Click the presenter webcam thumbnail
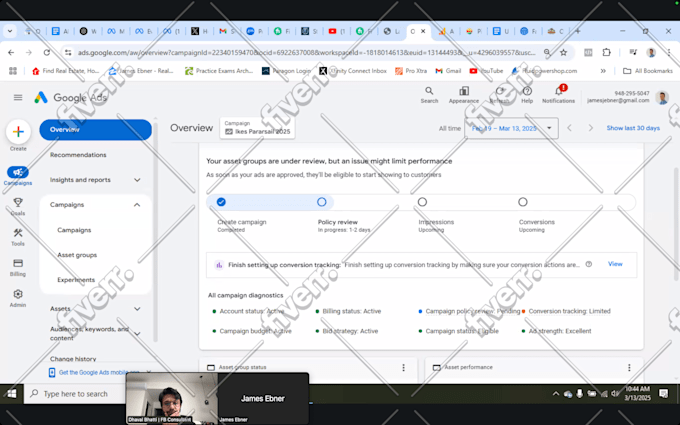The width and height of the screenshot is (680, 425). pyautogui.click(x=172, y=398)
